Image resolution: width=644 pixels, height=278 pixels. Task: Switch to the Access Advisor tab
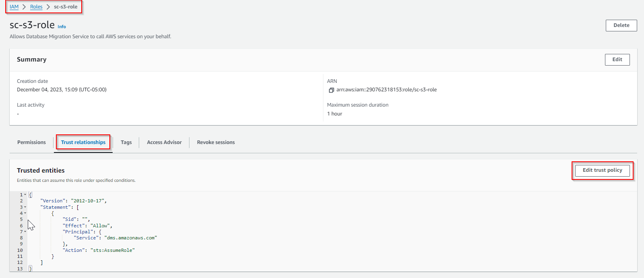(164, 142)
